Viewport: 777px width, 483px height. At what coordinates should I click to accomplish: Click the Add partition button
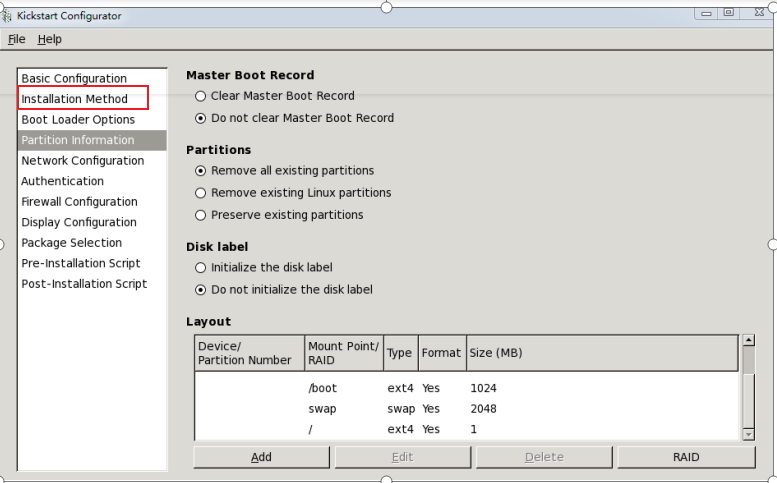coord(261,457)
